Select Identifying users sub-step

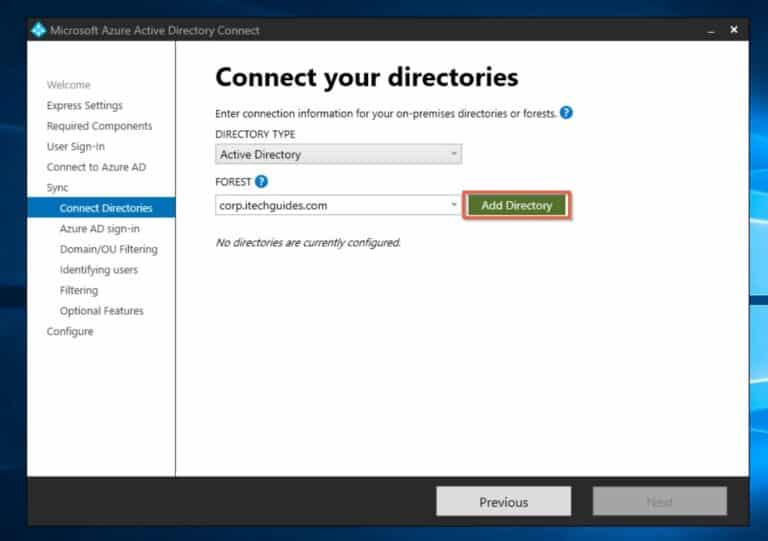pos(98,270)
